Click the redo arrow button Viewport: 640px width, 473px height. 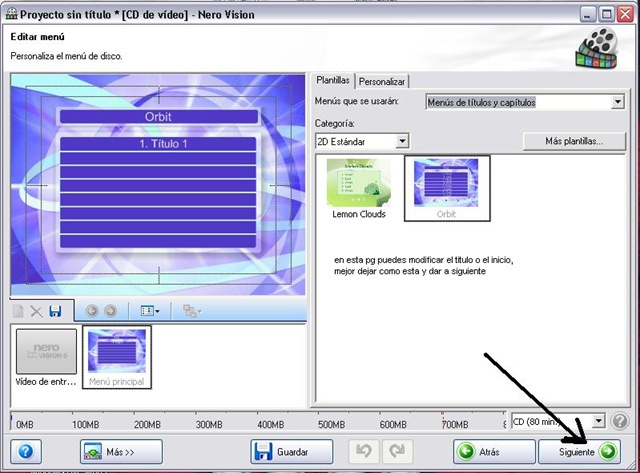coord(397,451)
